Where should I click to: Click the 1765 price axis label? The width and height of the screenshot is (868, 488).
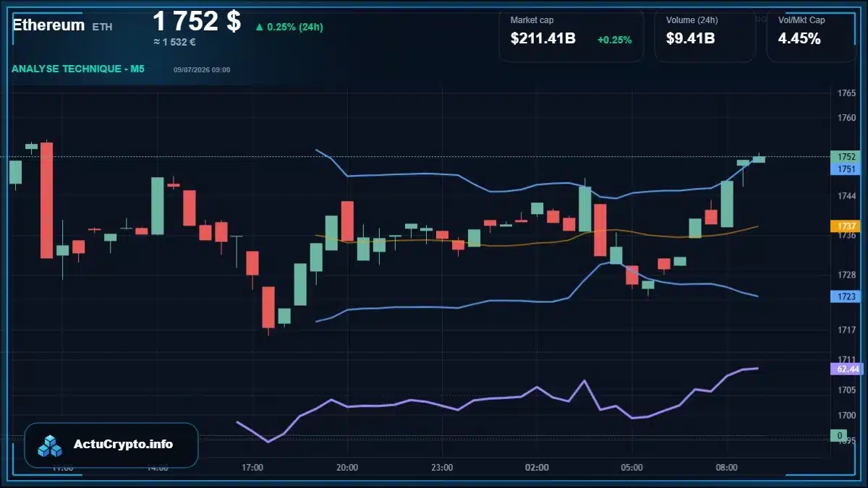846,94
